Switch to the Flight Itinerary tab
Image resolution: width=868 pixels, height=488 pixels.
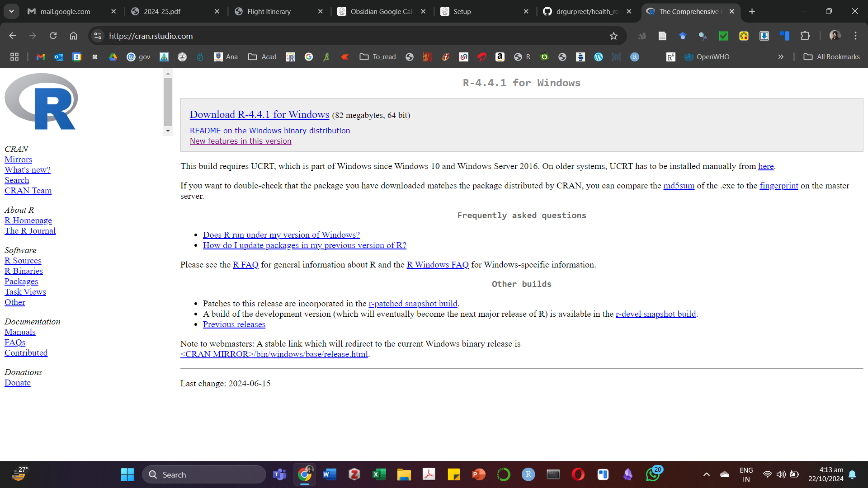click(269, 12)
